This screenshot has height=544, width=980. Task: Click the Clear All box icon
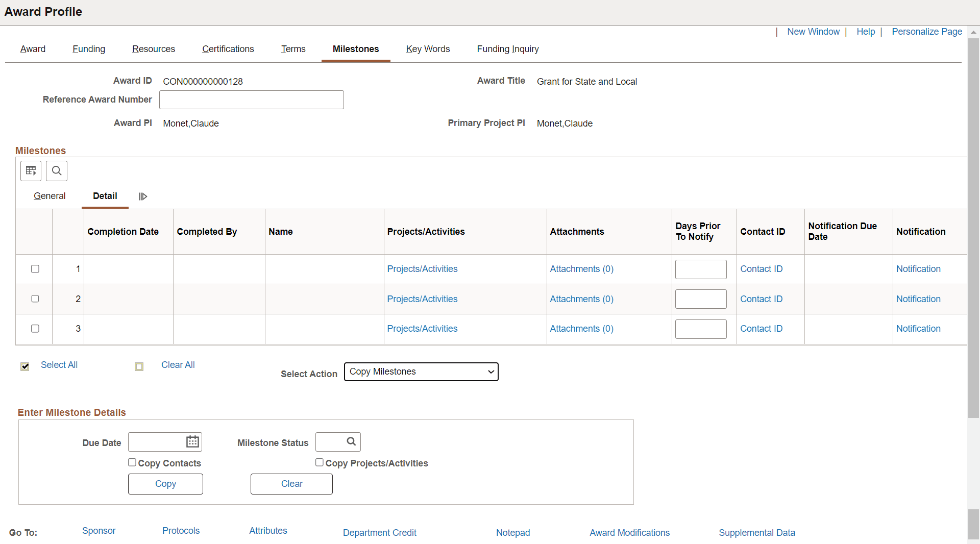[x=139, y=366]
